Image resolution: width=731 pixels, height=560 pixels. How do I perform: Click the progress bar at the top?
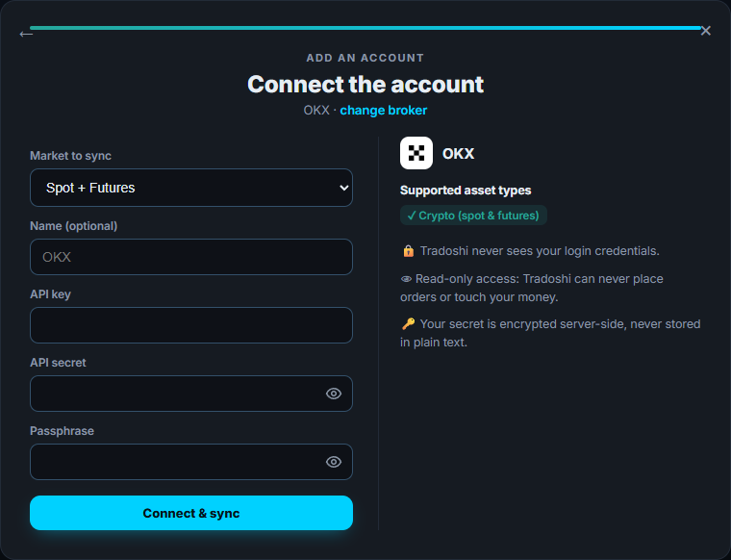tap(365, 28)
